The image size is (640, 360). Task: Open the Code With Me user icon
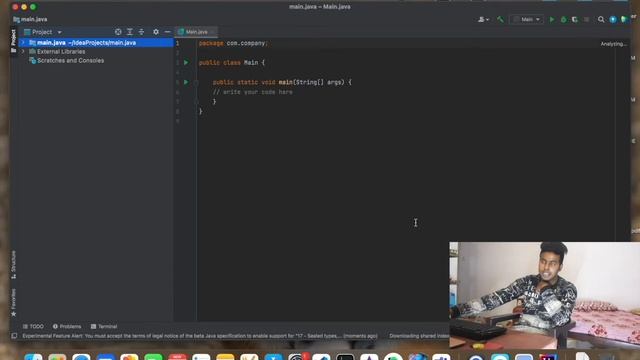(x=483, y=19)
